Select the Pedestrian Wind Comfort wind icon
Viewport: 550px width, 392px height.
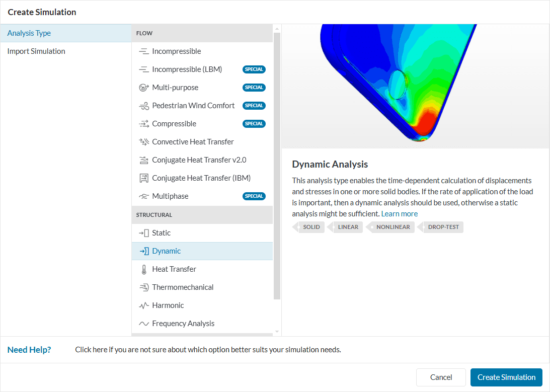[x=143, y=105]
